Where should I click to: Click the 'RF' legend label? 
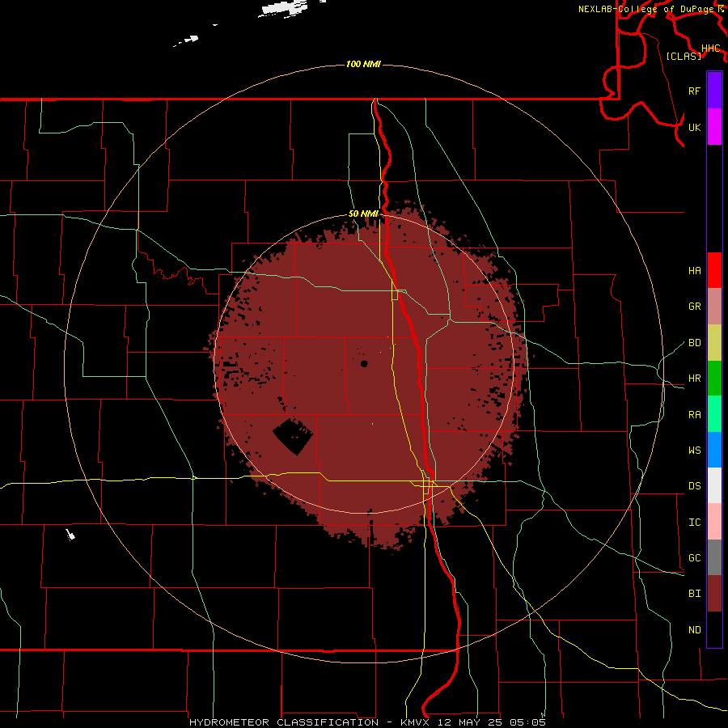(x=694, y=91)
